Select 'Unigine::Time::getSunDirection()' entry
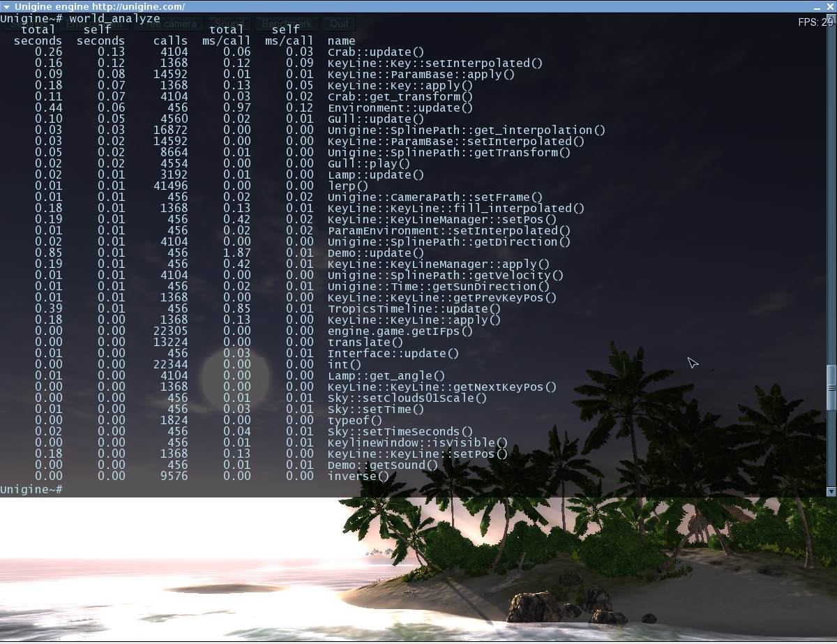Screen dimensions: 837x644 pos(439,287)
